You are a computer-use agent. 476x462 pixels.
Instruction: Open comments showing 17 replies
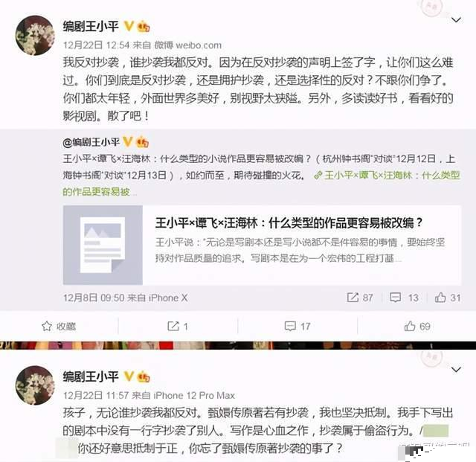coord(297,326)
